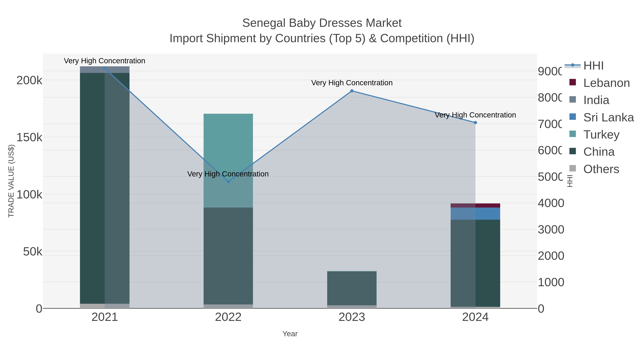Click the HHI line marker icon in legend
The height and width of the screenshot is (362, 644).
pos(572,65)
